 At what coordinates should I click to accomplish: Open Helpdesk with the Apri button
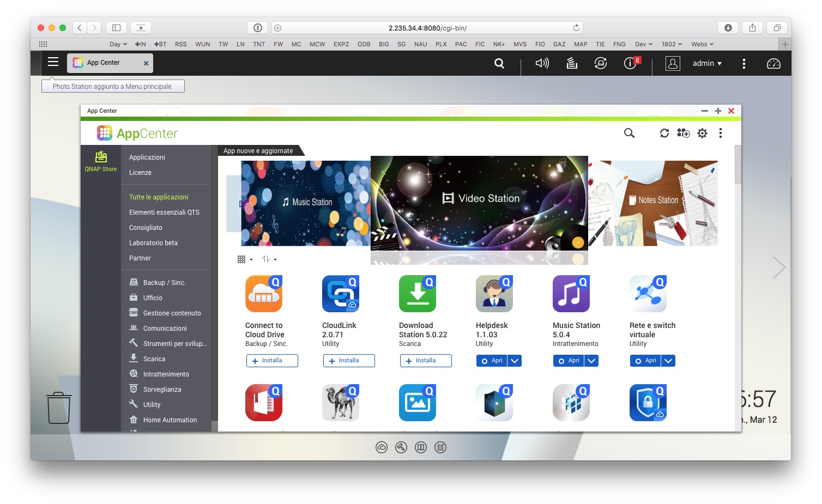492,361
